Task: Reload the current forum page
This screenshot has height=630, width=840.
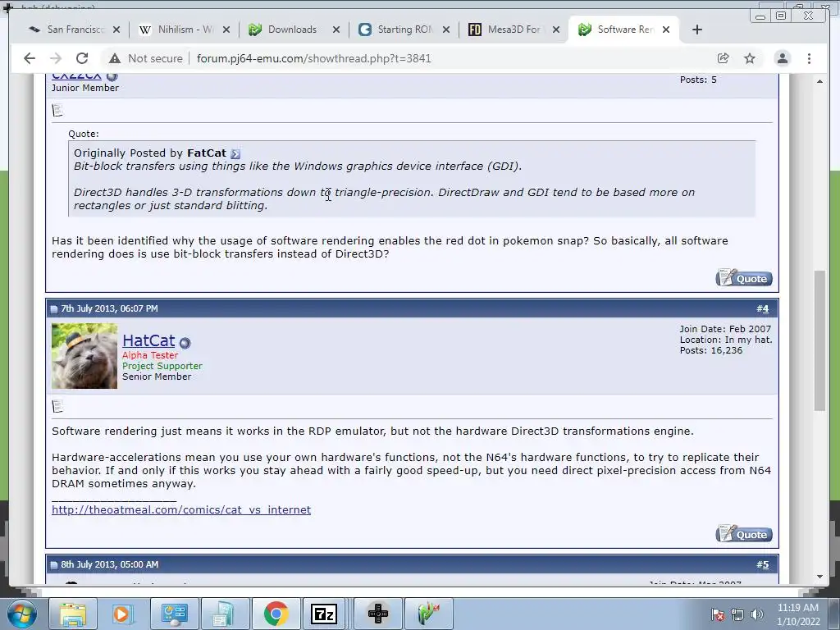Action: [x=82, y=58]
